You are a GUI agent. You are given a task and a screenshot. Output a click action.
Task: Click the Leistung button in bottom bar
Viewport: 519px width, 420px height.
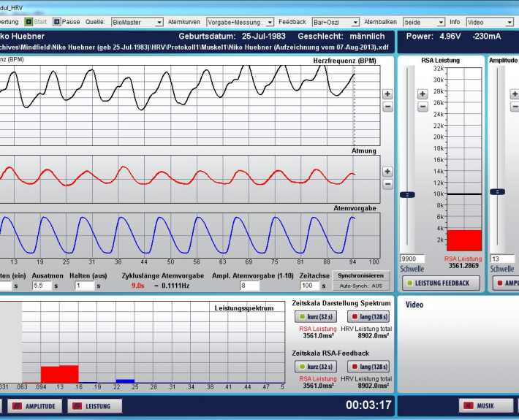pyautogui.click(x=95, y=406)
